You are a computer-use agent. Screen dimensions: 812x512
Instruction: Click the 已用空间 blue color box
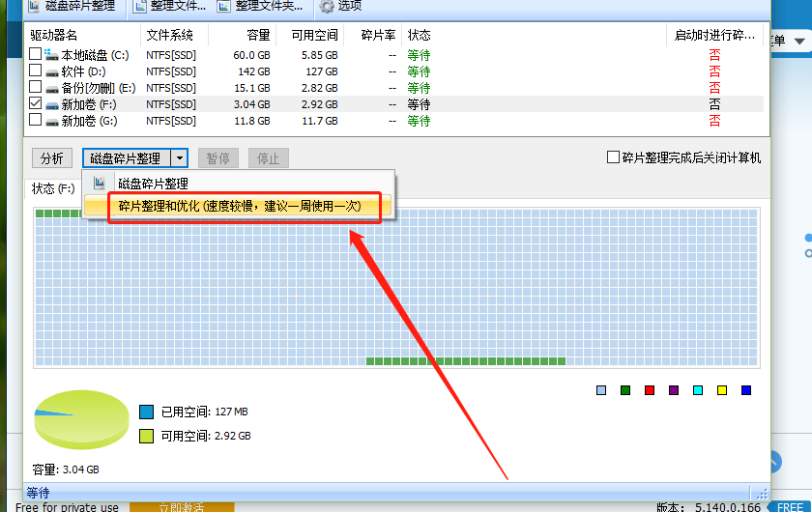coord(147,412)
